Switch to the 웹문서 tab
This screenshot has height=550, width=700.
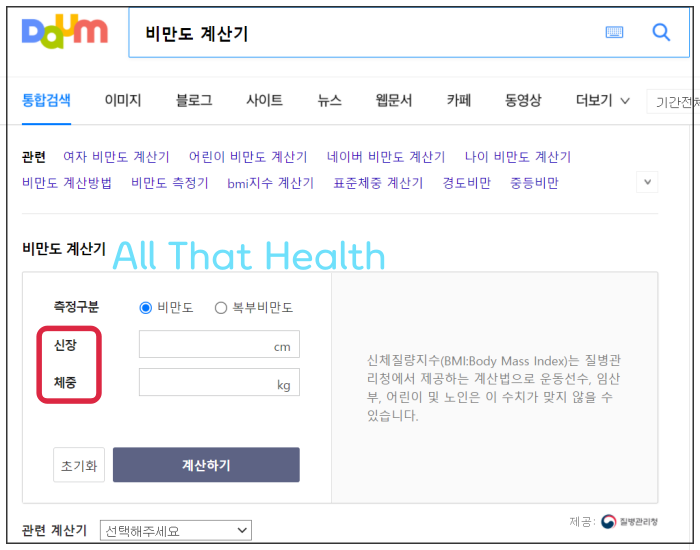click(x=394, y=100)
